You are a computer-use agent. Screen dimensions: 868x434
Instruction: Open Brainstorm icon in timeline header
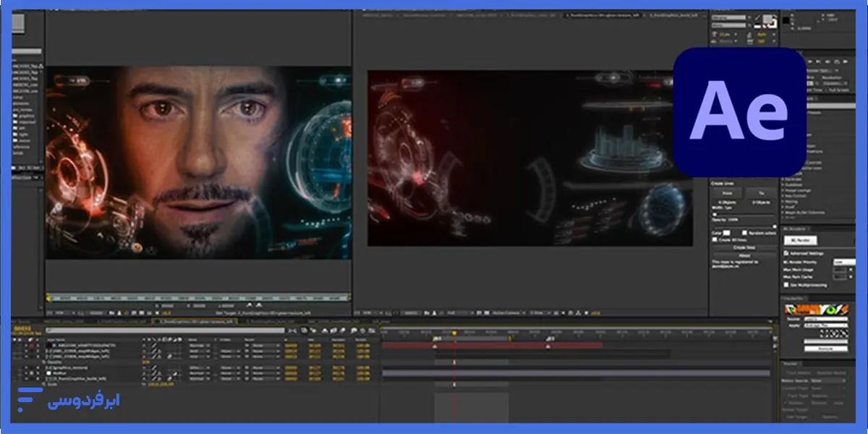pos(354,330)
